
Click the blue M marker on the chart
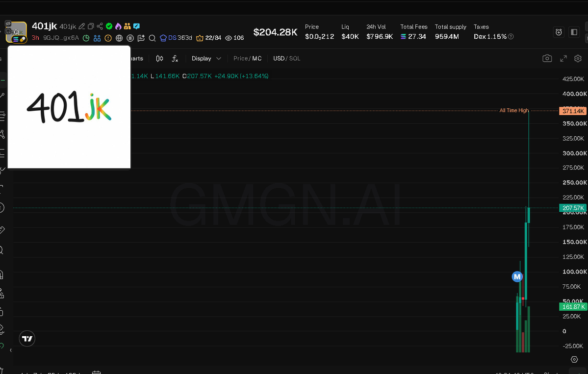tap(517, 276)
